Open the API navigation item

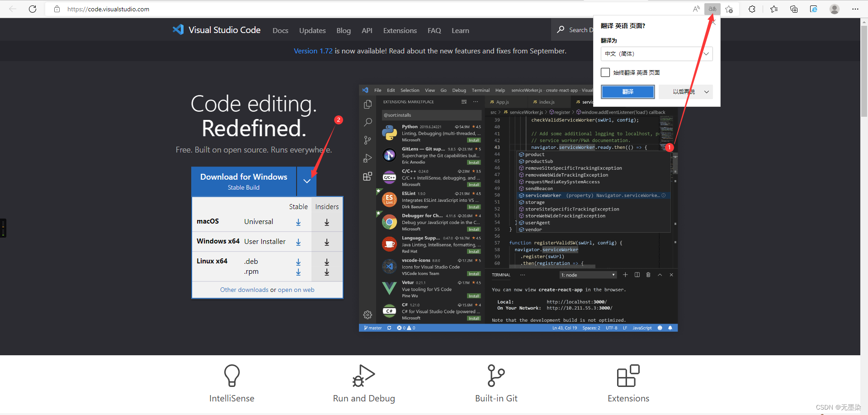(367, 30)
